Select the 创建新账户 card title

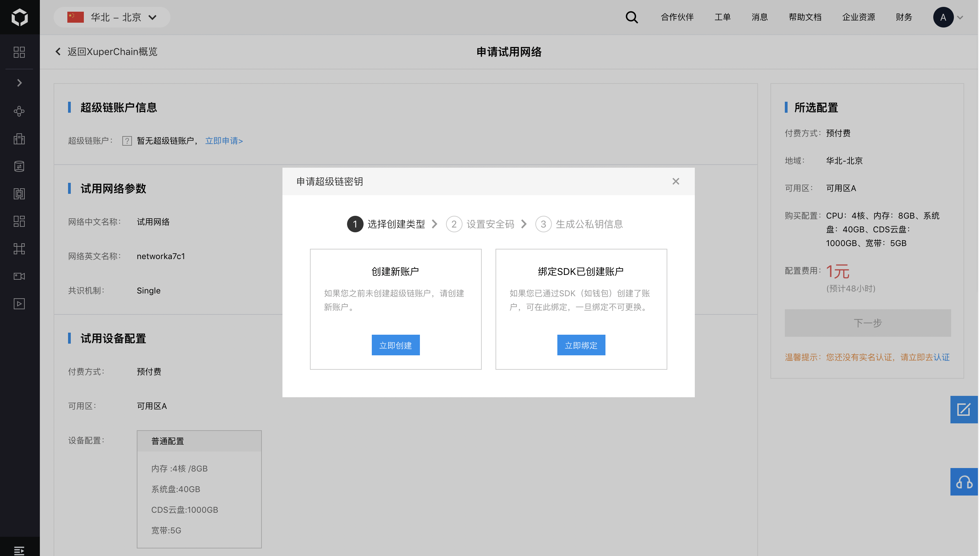click(x=396, y=271)
